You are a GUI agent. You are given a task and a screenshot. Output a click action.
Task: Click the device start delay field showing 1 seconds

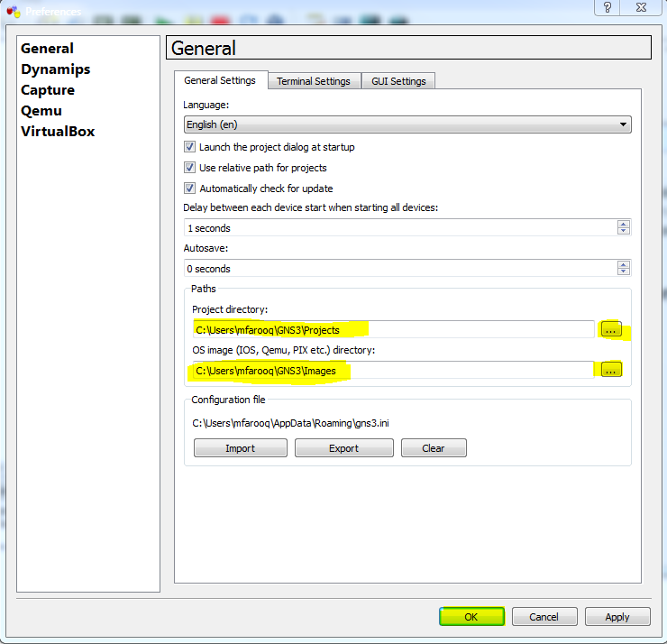pos(400,227)
